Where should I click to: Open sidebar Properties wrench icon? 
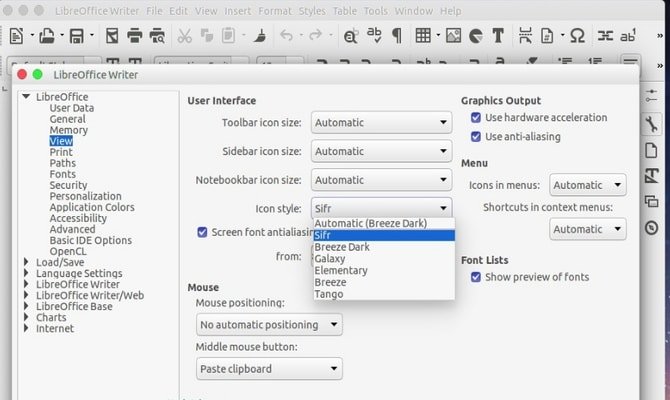point(651,125)
